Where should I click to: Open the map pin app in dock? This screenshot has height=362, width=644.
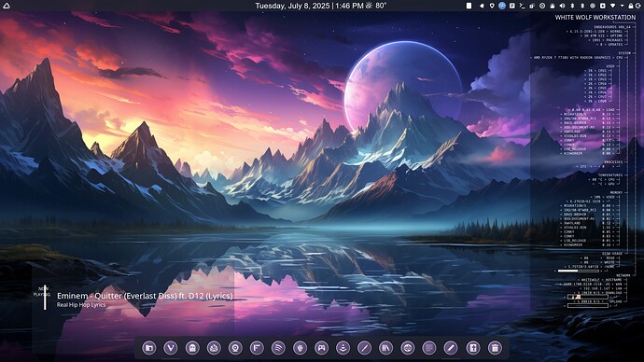(x=300, y=348)
